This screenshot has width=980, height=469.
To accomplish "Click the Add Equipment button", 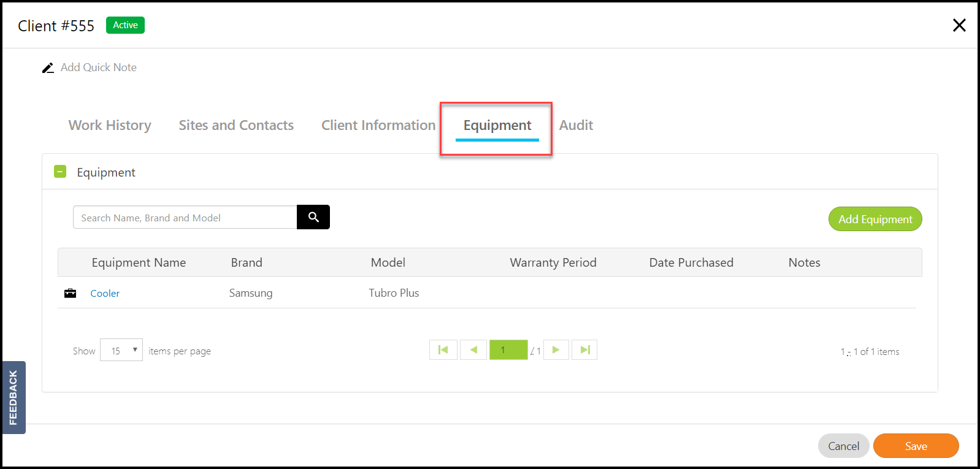I will click(875, 219).
